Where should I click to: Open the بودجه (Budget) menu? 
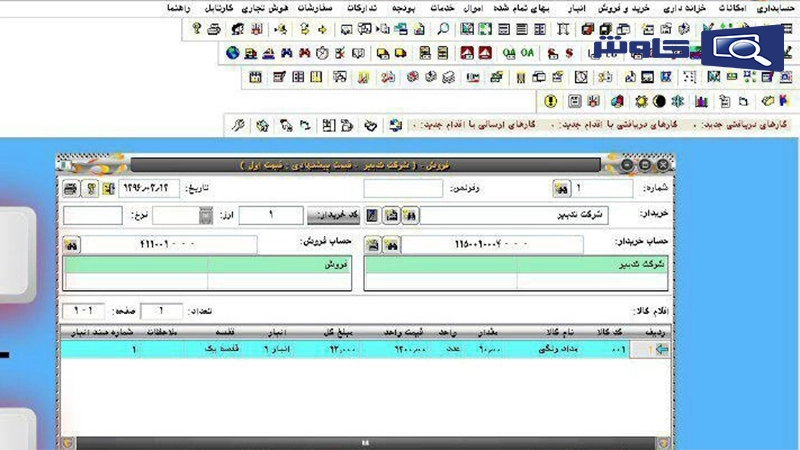pyautogui.click(x=404, y=9)
